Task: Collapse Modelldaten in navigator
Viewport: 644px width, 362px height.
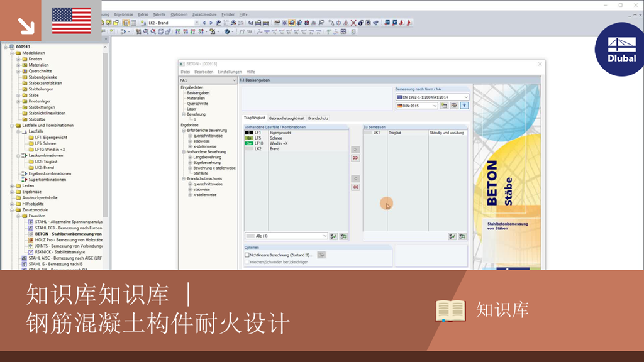Action: tap(12, 53)
